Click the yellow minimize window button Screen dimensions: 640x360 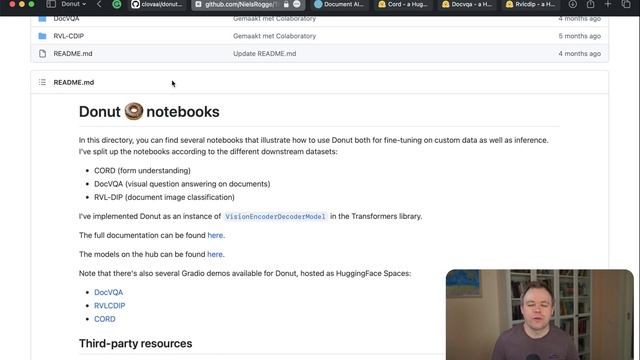click(x=22, y=4)
